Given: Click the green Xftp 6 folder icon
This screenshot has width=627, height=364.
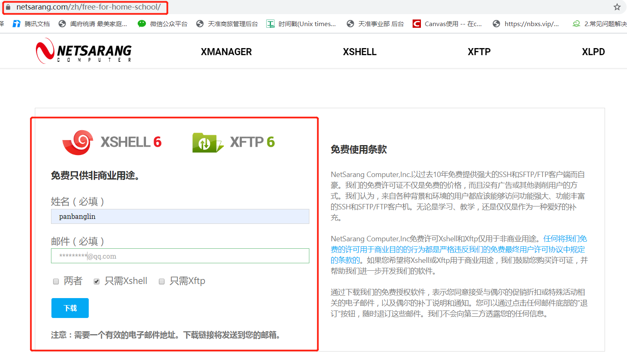Looking at the screenshot, I should 207,141.
